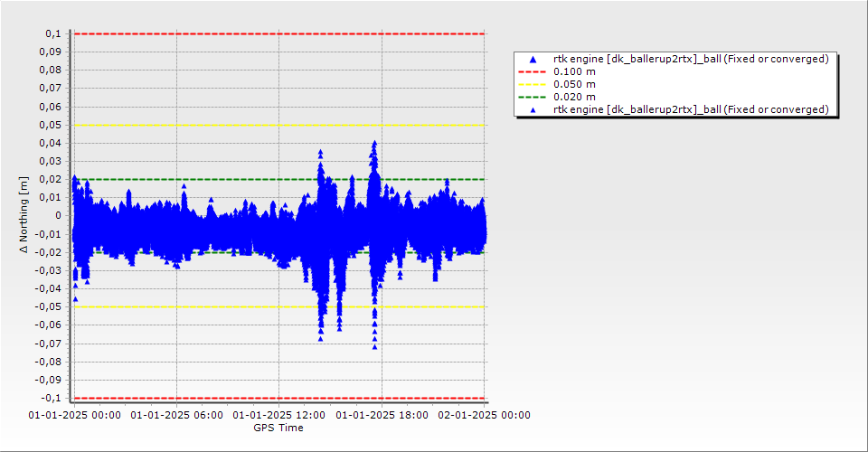The height and width of the screenshot is (452, 868).
Task: Click the lower red -0.100 m threshold line
Action: (x=279, y=399)
